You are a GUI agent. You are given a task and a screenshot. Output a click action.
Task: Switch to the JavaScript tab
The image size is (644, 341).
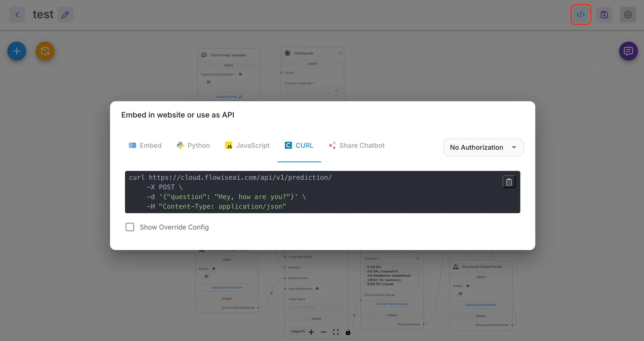coord(247,145)
